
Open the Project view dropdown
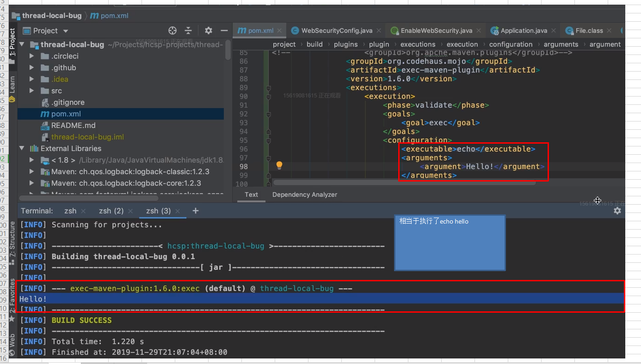tap(65, 31)
